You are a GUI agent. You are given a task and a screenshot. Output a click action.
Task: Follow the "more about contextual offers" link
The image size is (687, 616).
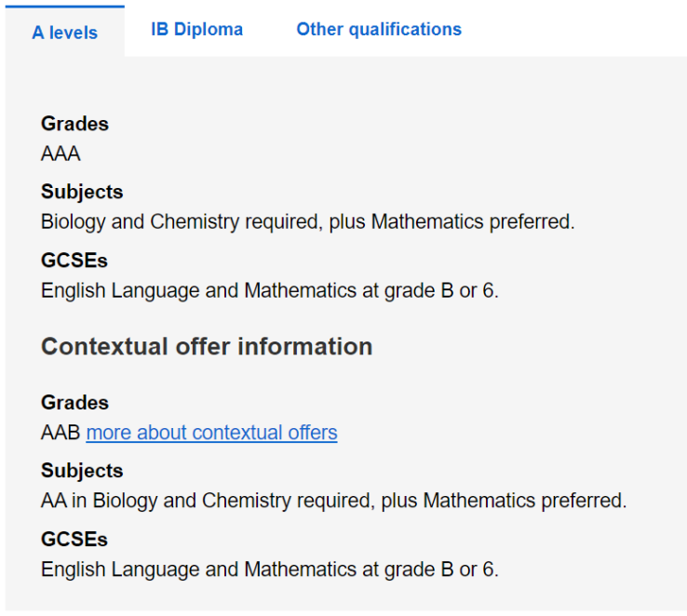point(211,433)
